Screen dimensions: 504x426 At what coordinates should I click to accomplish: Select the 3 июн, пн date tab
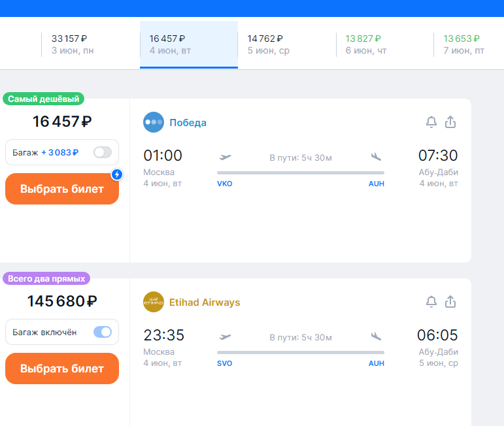(x=73, y=44)
